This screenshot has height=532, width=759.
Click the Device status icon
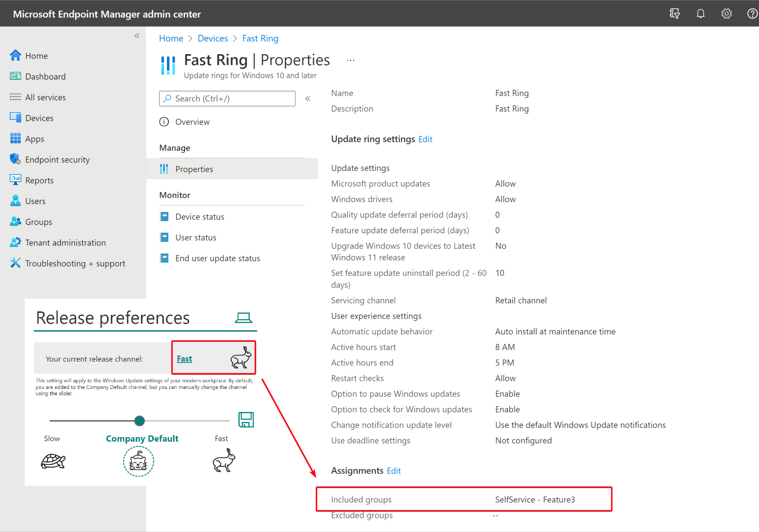(x=164, y=216)
